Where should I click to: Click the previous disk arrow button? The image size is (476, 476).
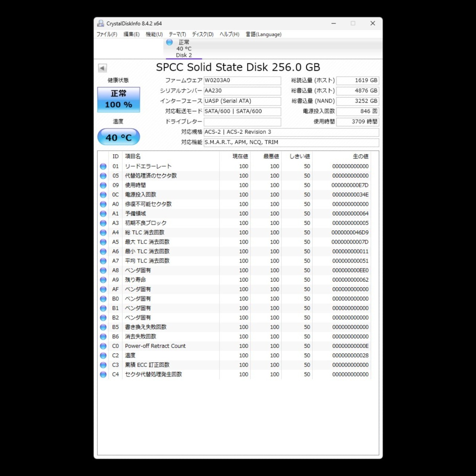pyautogui.click(x=102, y=68)
